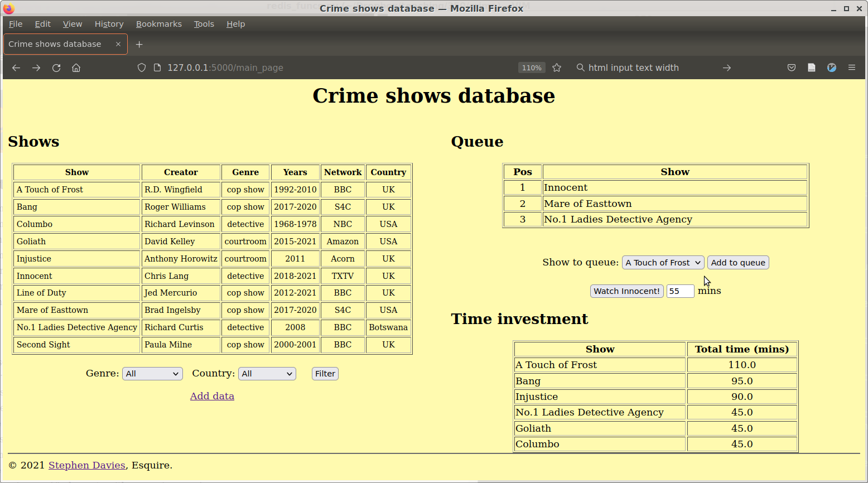Go to the Firefox Home icon
The image size is (868, 483).
pyautogui.click(x=76, y=67)
